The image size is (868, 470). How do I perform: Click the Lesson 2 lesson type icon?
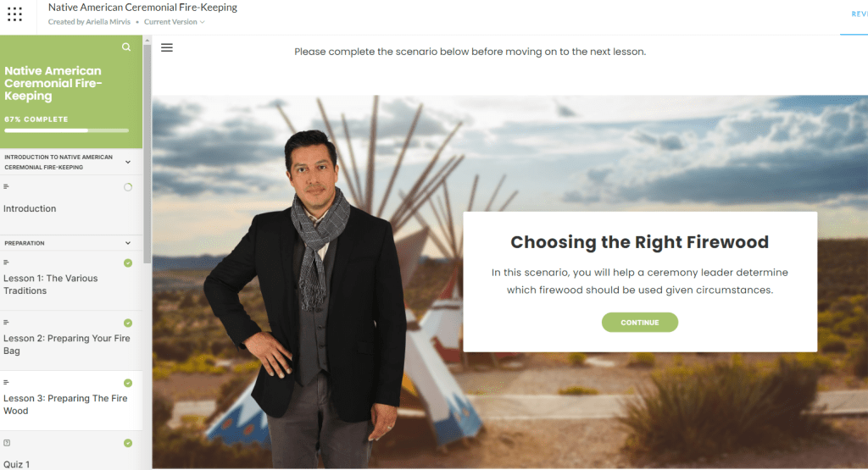pos(6,322)
